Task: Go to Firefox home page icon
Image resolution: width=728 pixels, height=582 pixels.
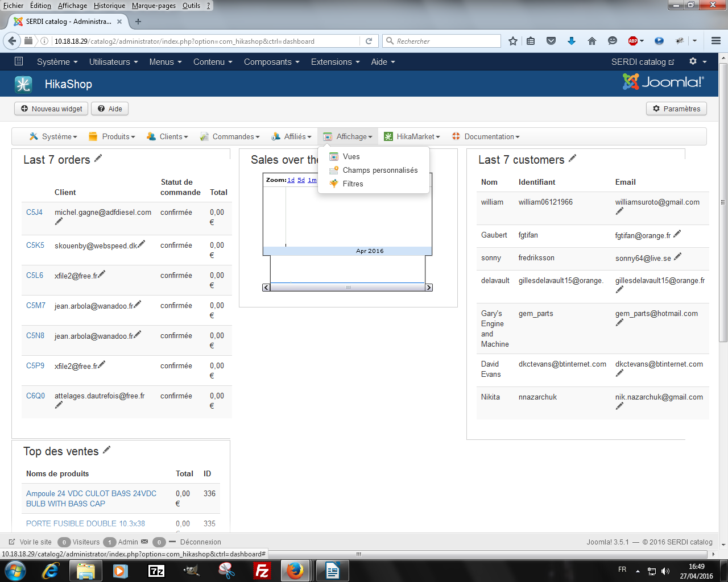Action: 592,41
